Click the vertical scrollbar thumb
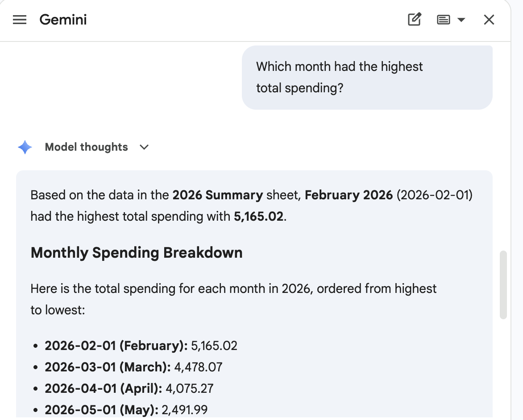 click(x=503, y=284)
